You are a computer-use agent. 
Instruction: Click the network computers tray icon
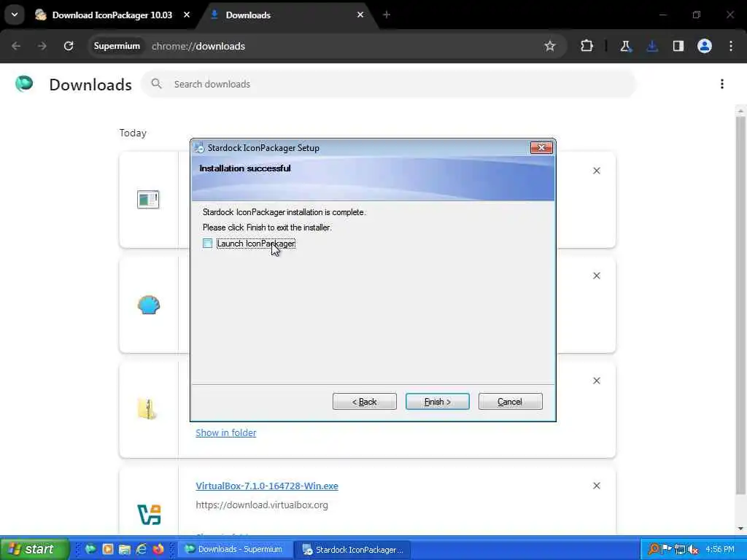coord(680,549)
